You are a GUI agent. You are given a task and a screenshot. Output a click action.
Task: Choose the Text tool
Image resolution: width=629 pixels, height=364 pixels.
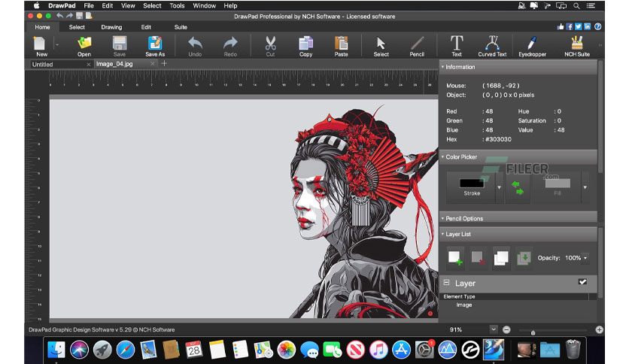457,46
